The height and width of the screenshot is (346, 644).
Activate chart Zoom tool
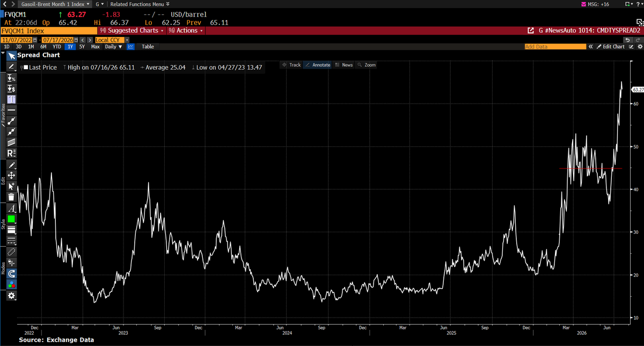367,65
